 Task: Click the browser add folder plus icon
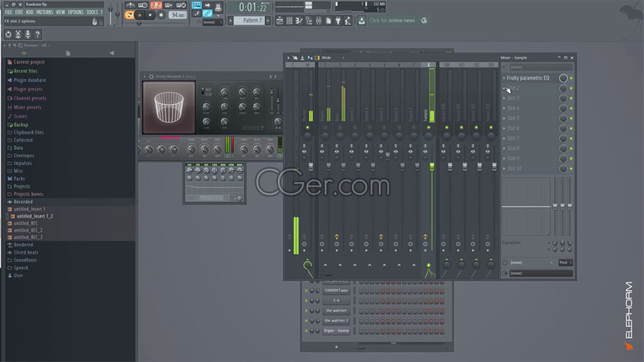[24, 53]
